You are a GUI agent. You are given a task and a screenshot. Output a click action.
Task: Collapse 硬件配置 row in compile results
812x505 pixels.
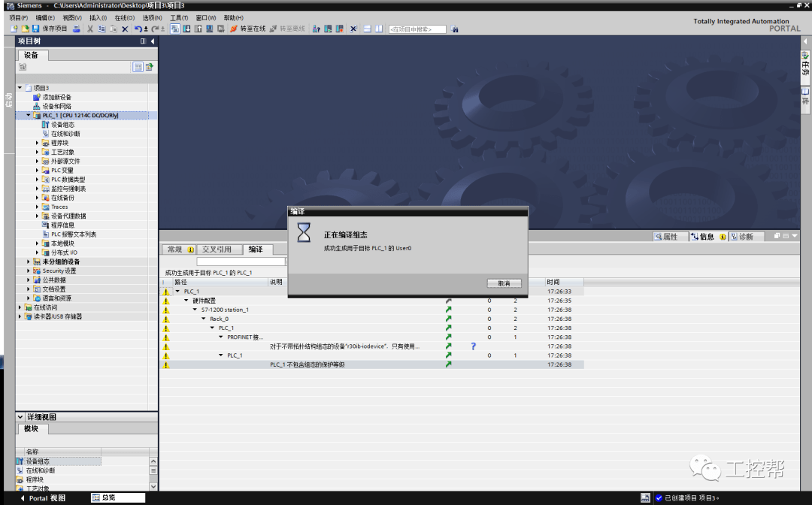tap(186, 301)
